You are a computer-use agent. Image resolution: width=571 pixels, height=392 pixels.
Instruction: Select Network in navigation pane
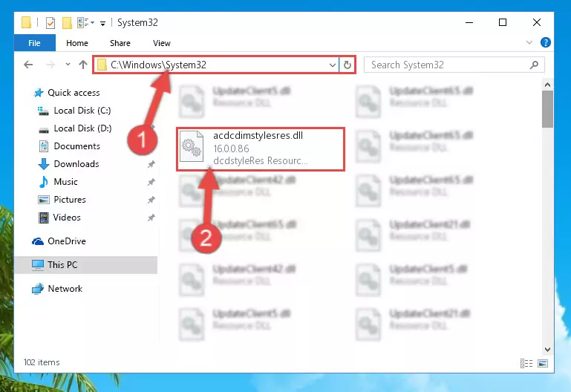[65, 289]
